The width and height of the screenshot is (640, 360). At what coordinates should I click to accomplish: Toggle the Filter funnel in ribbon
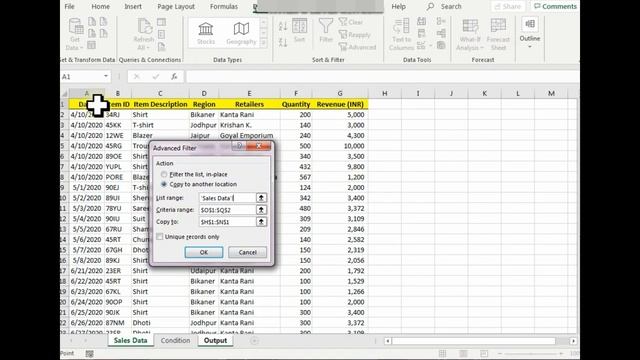click(x=326, y=31)
